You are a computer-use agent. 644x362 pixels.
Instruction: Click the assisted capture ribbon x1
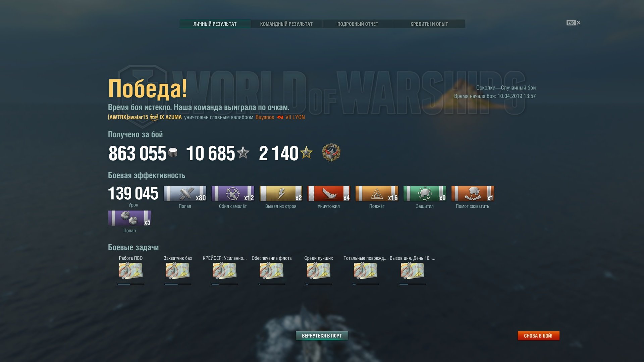coord(473,194)
